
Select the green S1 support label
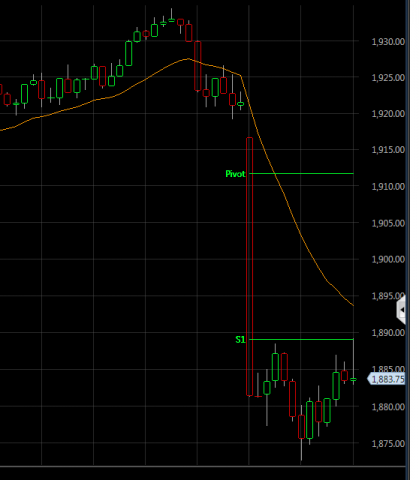(240, 340)
